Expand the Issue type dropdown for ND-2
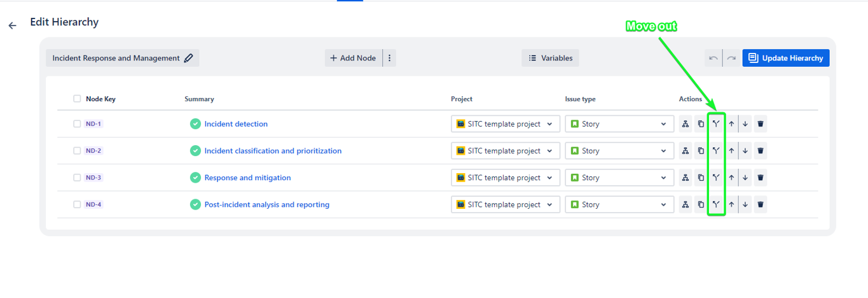Viewport: 868px width, 298px height. click(619, 151)
